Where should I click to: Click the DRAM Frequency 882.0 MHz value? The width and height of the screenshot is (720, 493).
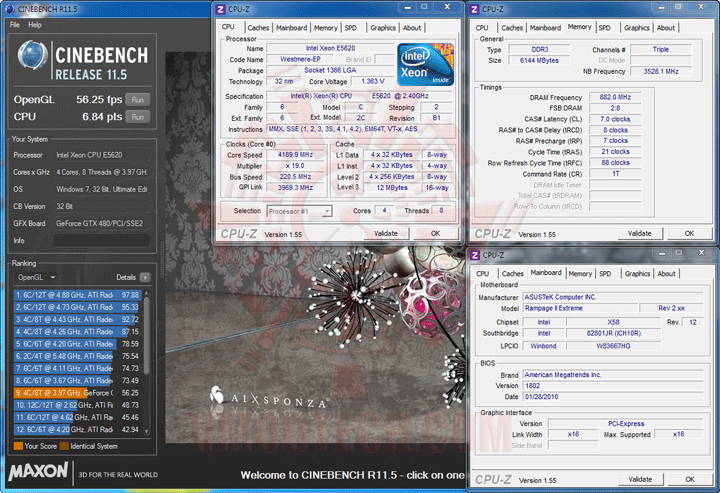tap(615, 97)
